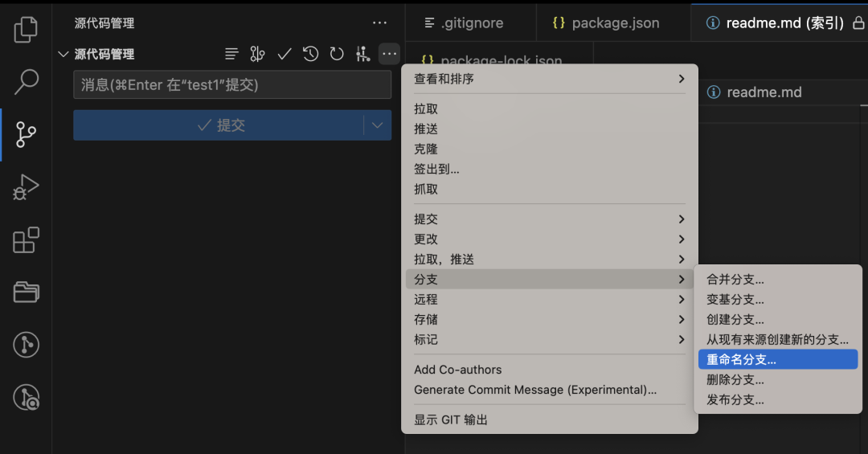This screenshot has width=868, height=454.
Task: Open the Extensions view icon
Action: 26,240
